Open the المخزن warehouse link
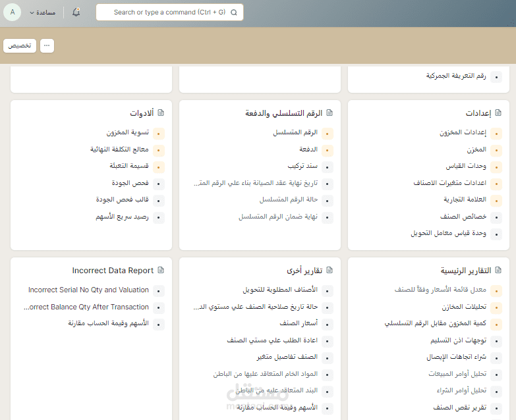 coord(476,149)
